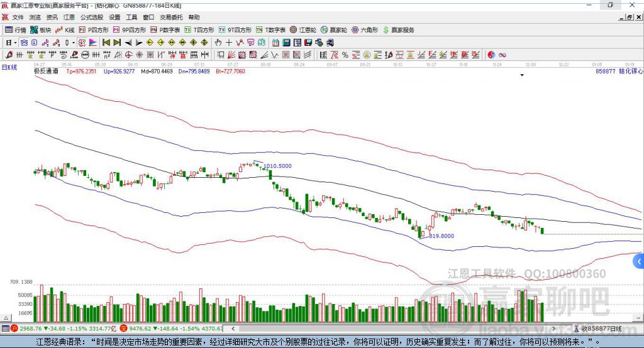Open the 设置 menu
This screenshot has height=348, width=644.
[x=114, y=17]
